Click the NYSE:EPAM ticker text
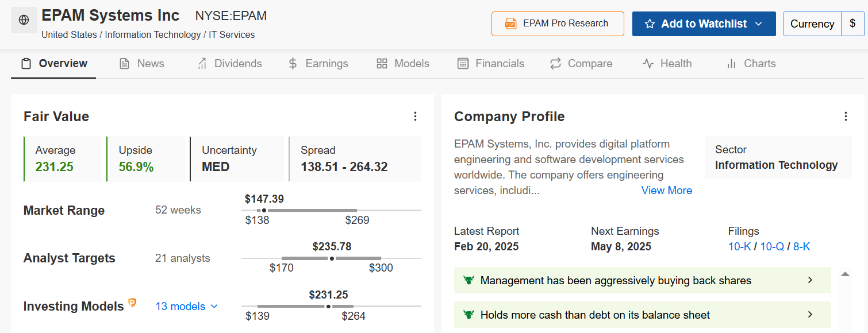This screenshot has height=333, width=868. pos(231,16)
